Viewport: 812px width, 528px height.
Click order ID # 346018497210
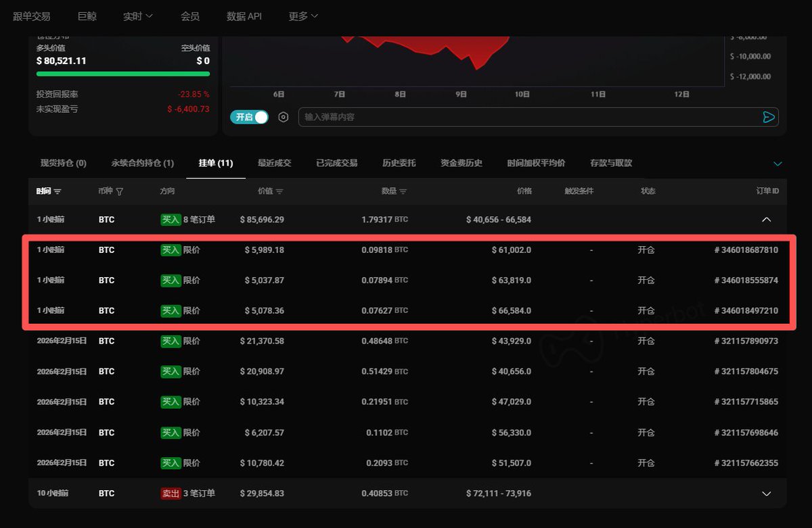(746, 311)
